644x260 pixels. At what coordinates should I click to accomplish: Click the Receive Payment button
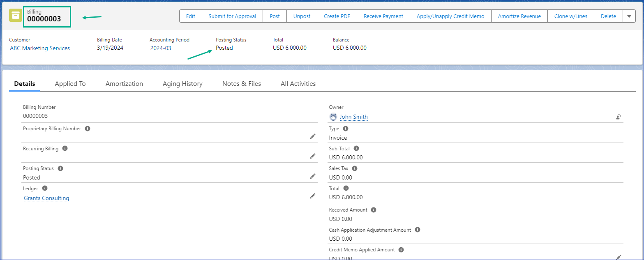[383, 16]
